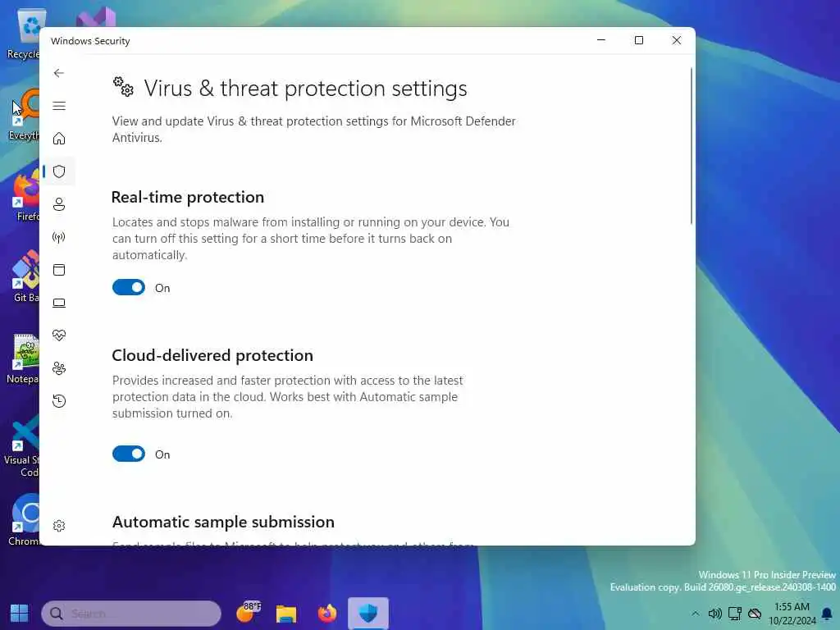This screenshot has height=630, width=840.
Task: Click the taskbar Search box
Action: [x=131, y=614]
